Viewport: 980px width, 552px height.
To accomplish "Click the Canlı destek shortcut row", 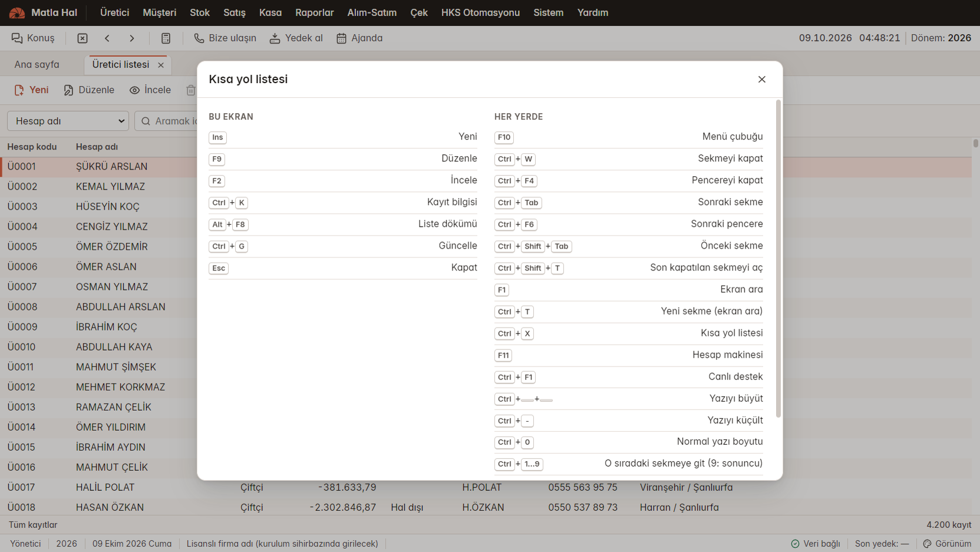I will click(x=629, y=377).
